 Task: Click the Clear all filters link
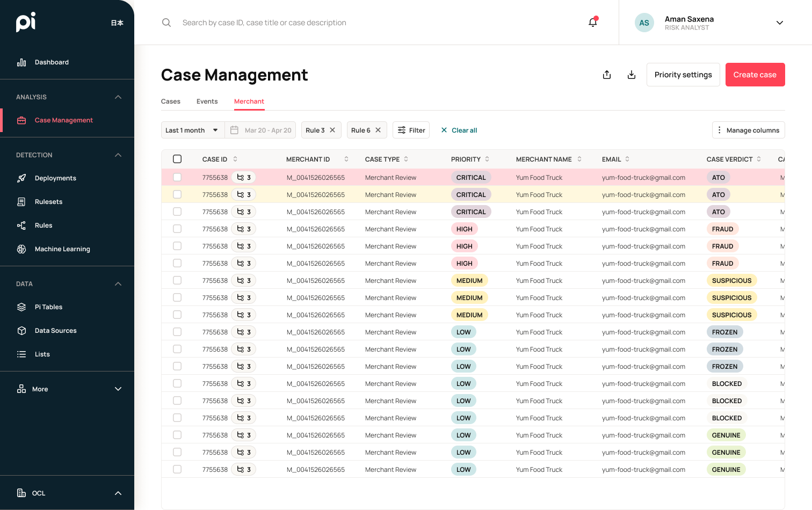pyautogui.click(x=458, y=130)
